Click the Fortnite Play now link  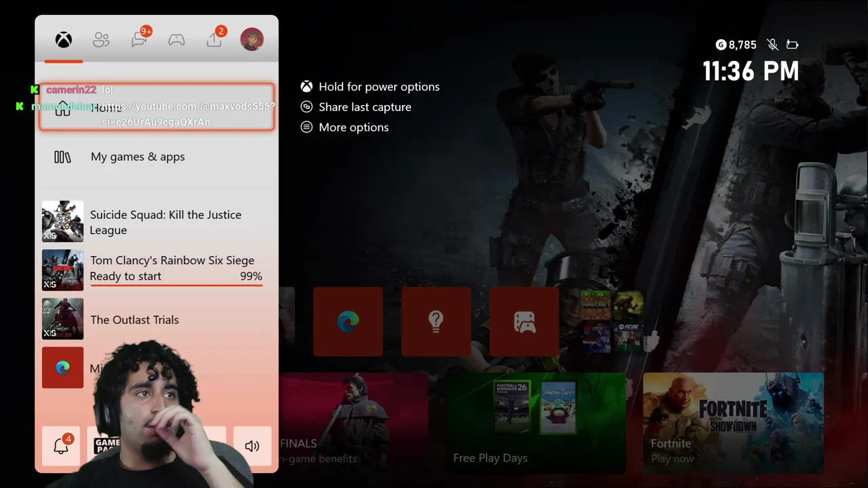[x=673, y=459]
